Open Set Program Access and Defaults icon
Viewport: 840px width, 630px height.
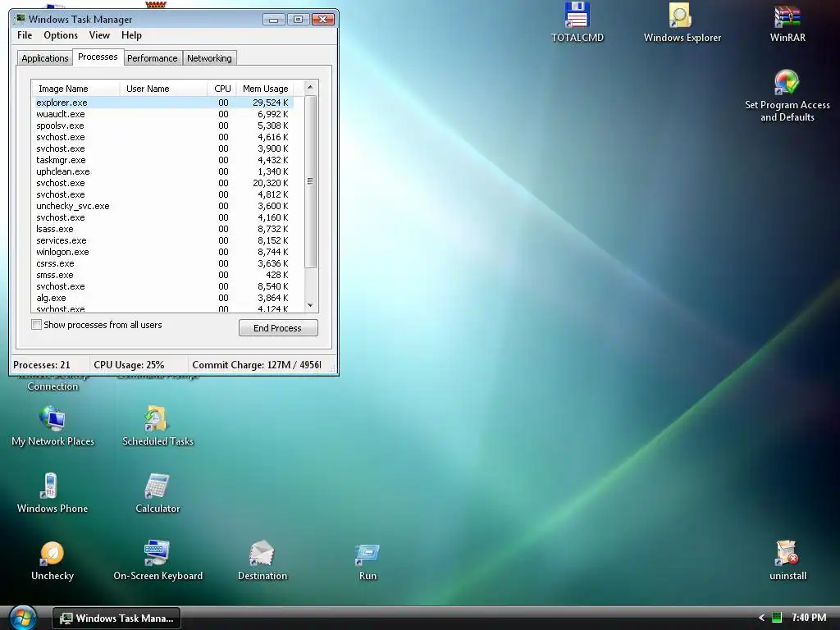787,97
